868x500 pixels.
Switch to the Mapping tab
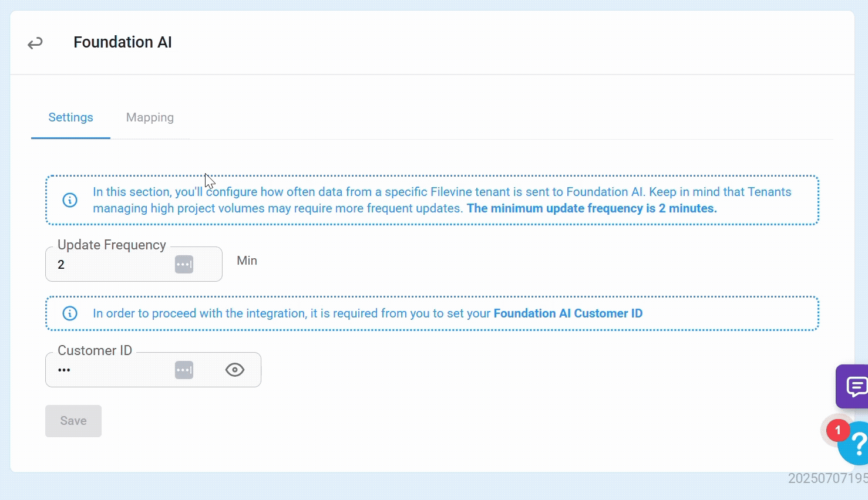tap(150, 117)
